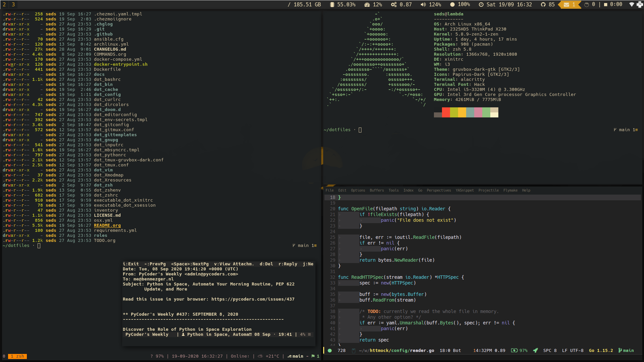Open the Help menu in Emacs

(x=526, y=190)
